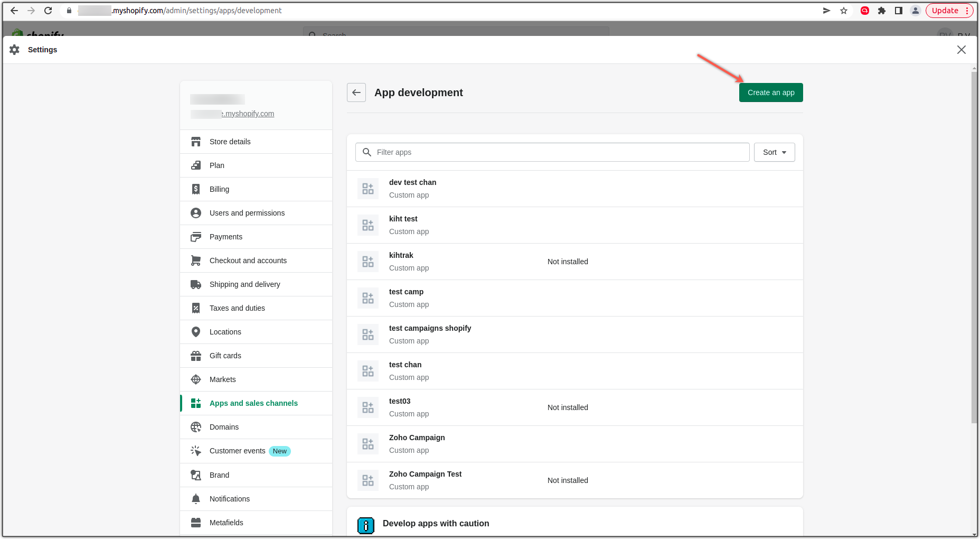Click the Create an app button
The width and height of the screenshot is (980, 539).
(x=770, y=92)
